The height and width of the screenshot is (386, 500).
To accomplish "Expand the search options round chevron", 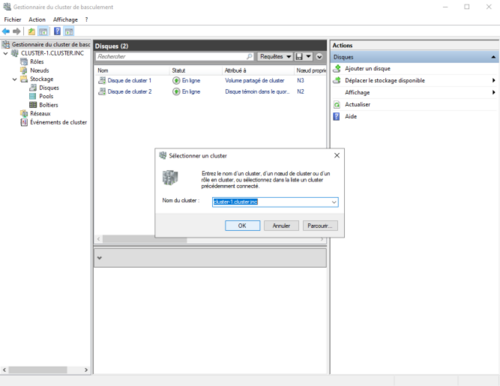I will (x=319, y=57).
